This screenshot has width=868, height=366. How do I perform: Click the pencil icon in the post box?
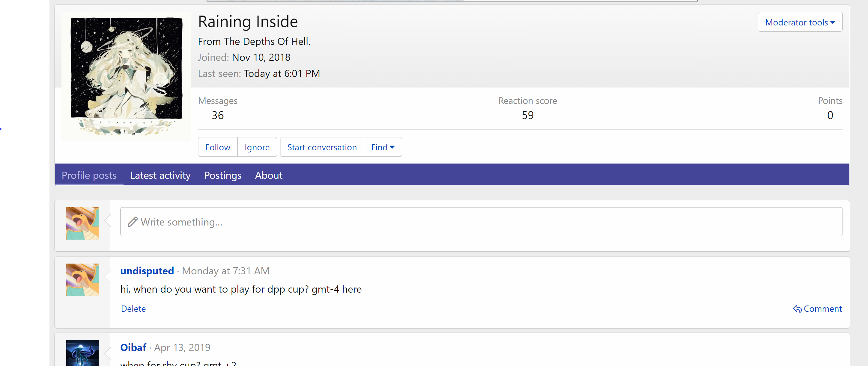point(133,222)
